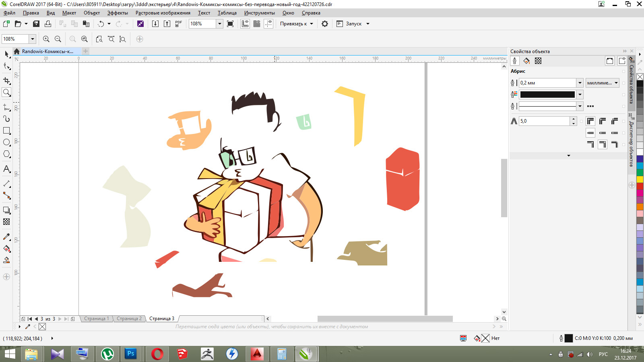Toggle Show Rulers button
The height and width of the screenshot is (362, 644).
[245, 24]
